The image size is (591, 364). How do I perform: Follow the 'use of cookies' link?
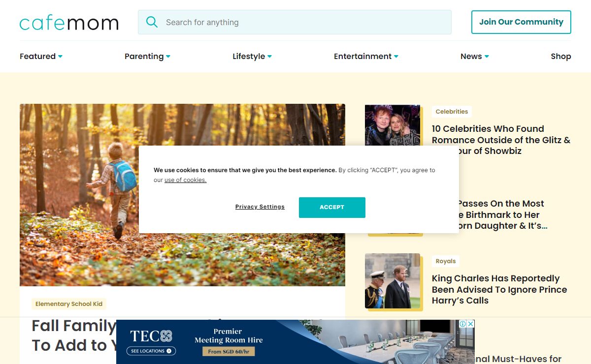[185, 180]
